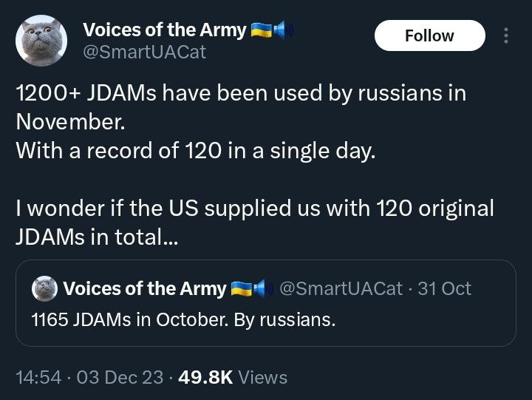The width and height of the screenshot is (532, 400).
Task: Click the Follow button
Action: pos(429,35)
